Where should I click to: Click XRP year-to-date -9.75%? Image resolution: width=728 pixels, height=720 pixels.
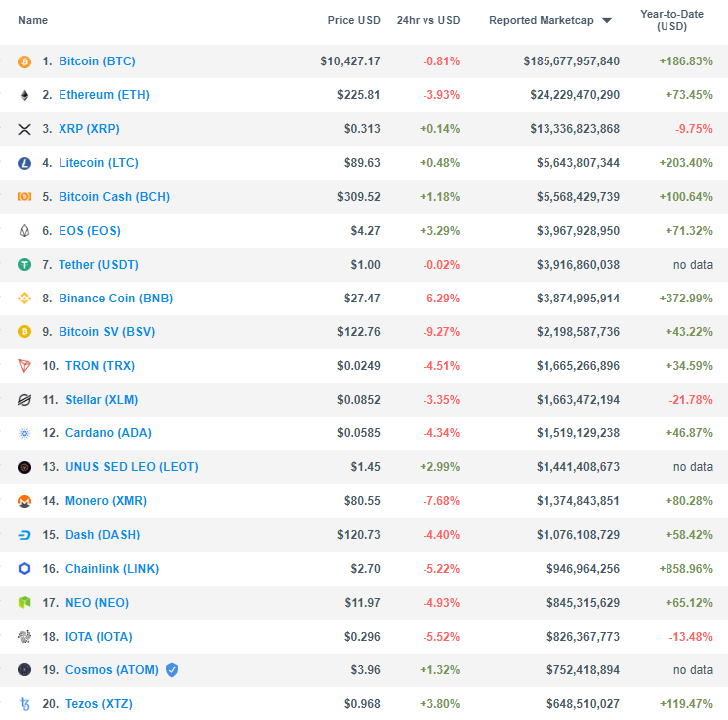click(x=694, y=129)
